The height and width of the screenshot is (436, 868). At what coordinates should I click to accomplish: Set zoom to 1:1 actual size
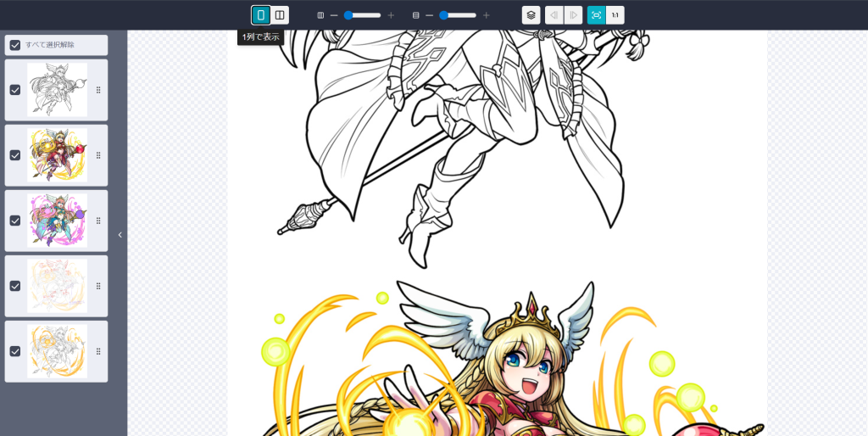click(x=615, y=15)
